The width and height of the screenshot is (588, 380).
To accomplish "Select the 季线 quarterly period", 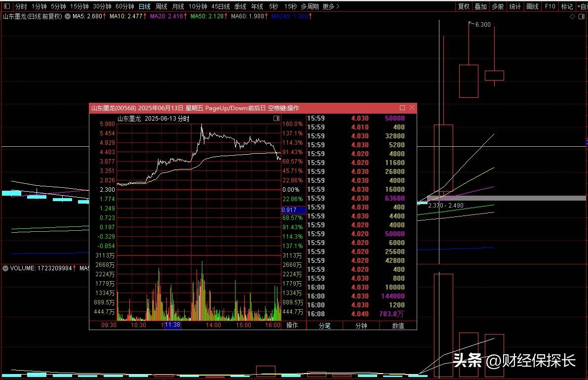I will click(240, 6).
